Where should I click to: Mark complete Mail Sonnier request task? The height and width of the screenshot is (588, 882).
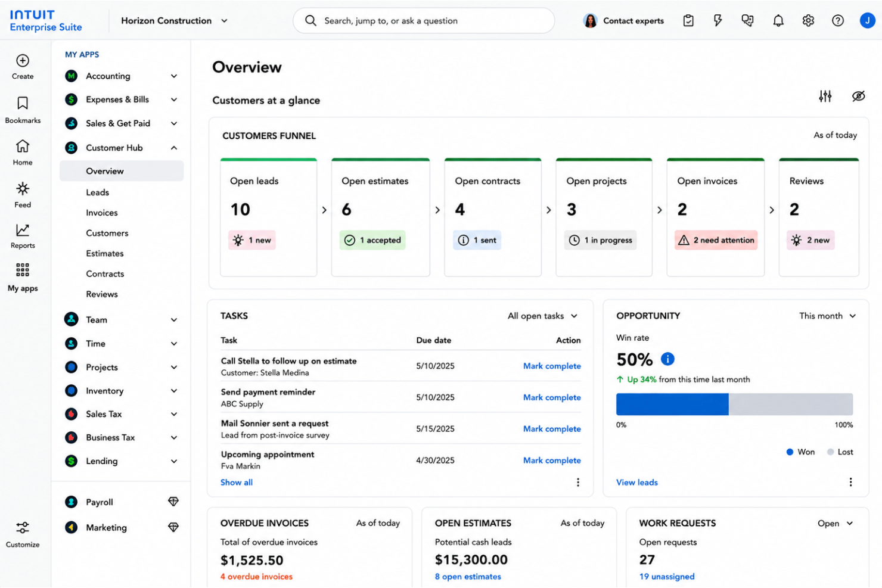(552, 429)
